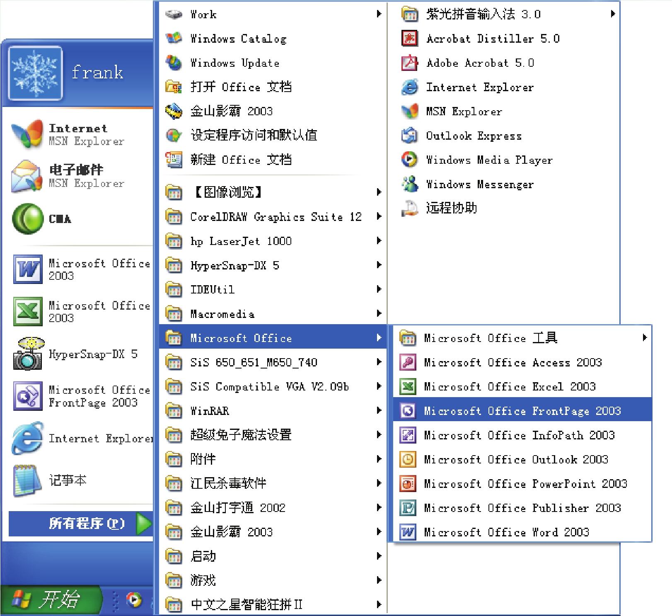Click the Word 2003 icon in Office submenu

tap(408, 532)
